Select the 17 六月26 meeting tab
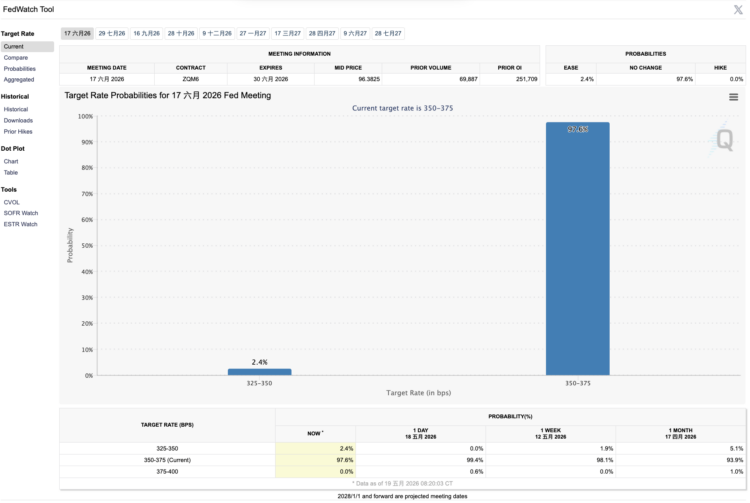The image size is (750, 503). (x=77, y=33)
